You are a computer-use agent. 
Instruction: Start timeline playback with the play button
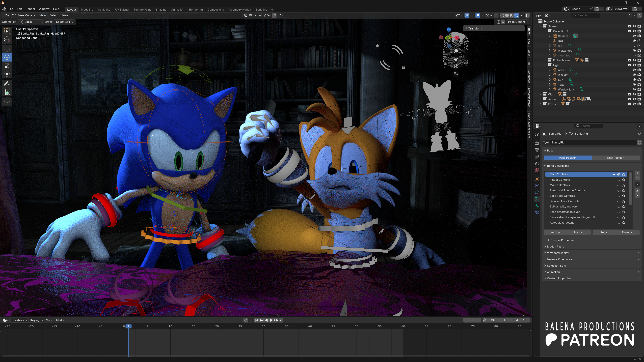tap(271, 320)
